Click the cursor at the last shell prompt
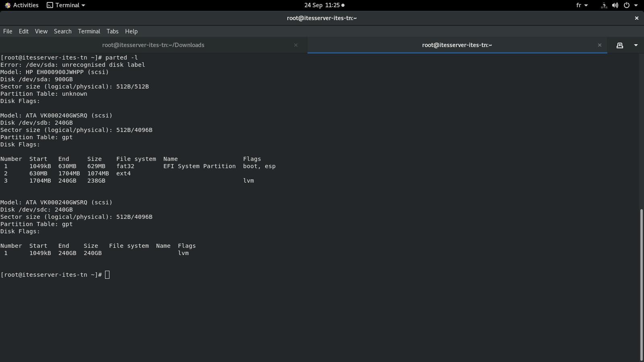The image size is (644, 362). [107, 275]
